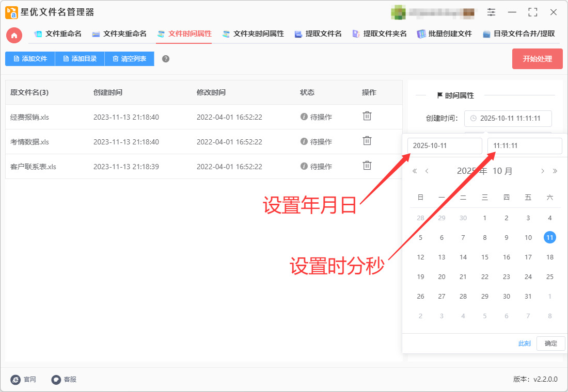The width and height of the screenshot is (568, 392).
Task: Confirm the date with 确定 button
Action: 550,343
